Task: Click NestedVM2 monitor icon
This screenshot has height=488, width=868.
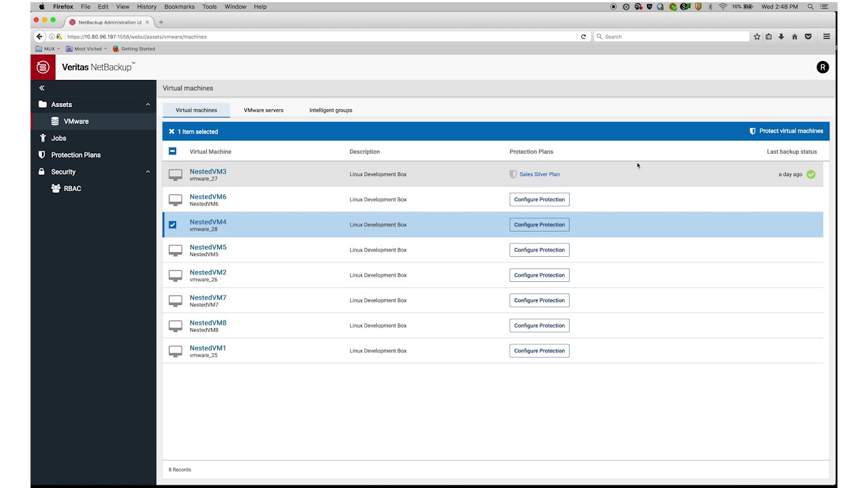Action: 176,276
